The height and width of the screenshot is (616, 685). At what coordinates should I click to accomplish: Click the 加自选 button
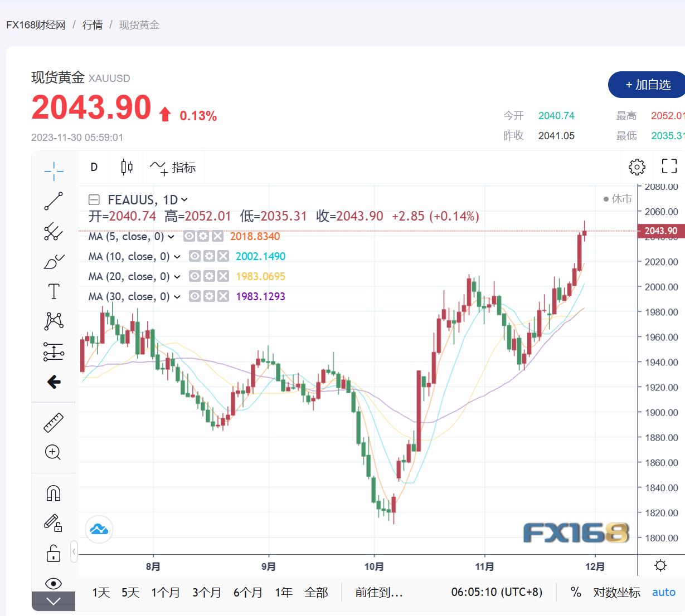point(647,85)
